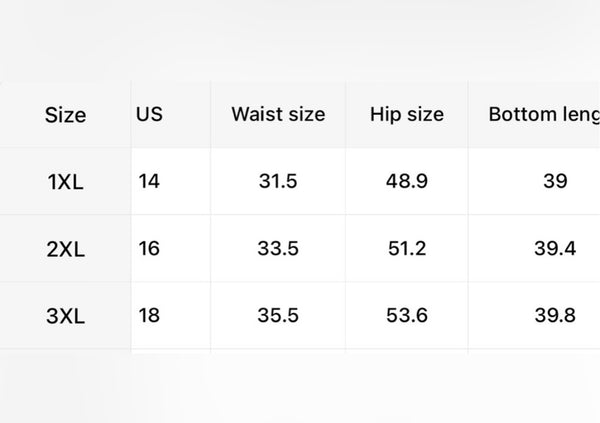
Task: Click the 48.9 hip size value
Action: pyautogui.click(x=407, y=181)
